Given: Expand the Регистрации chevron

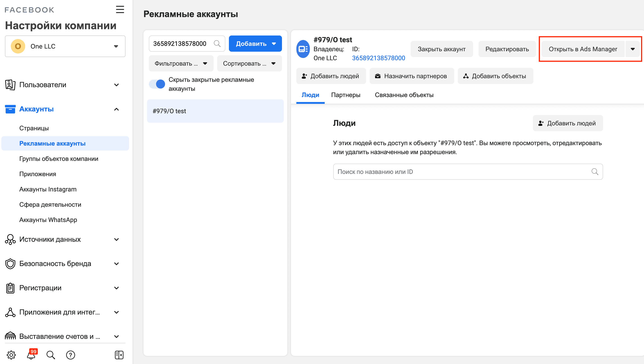Looking at the screenshot, I should 116,288.
